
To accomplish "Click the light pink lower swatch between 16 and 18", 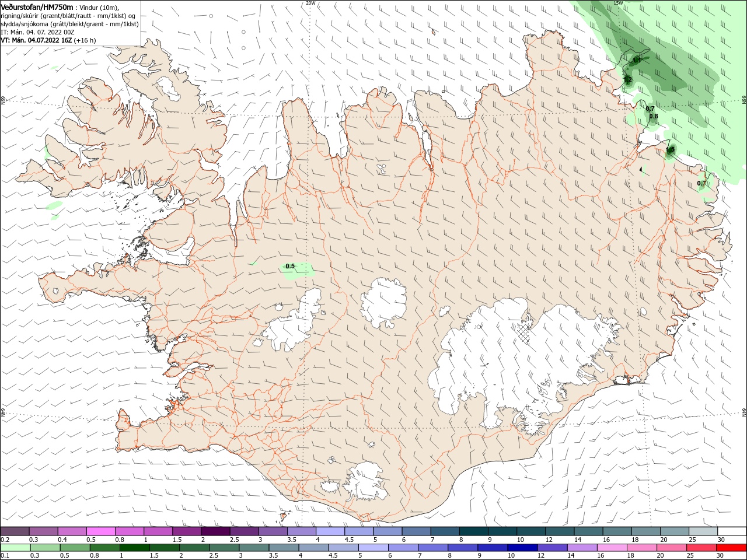I will [612, 548].
